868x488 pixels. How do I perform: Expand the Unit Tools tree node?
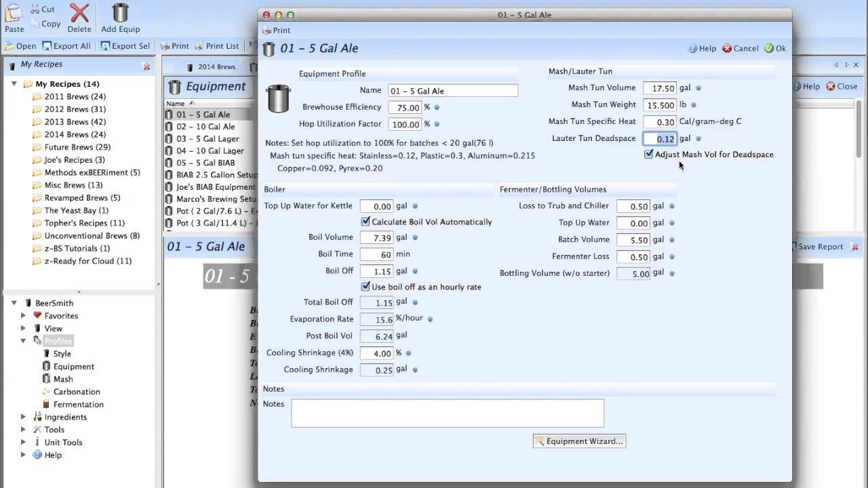click(x=24, y=443)
